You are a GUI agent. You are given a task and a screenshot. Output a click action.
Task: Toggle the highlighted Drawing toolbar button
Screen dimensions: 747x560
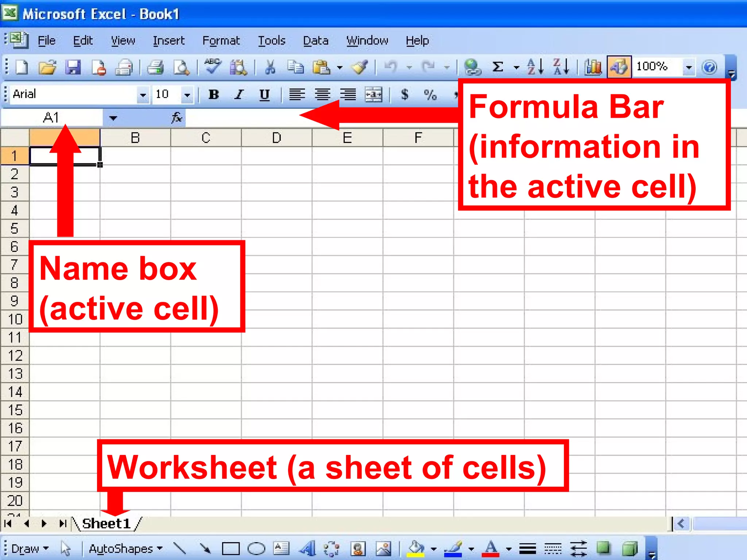(x=619, y=67)
